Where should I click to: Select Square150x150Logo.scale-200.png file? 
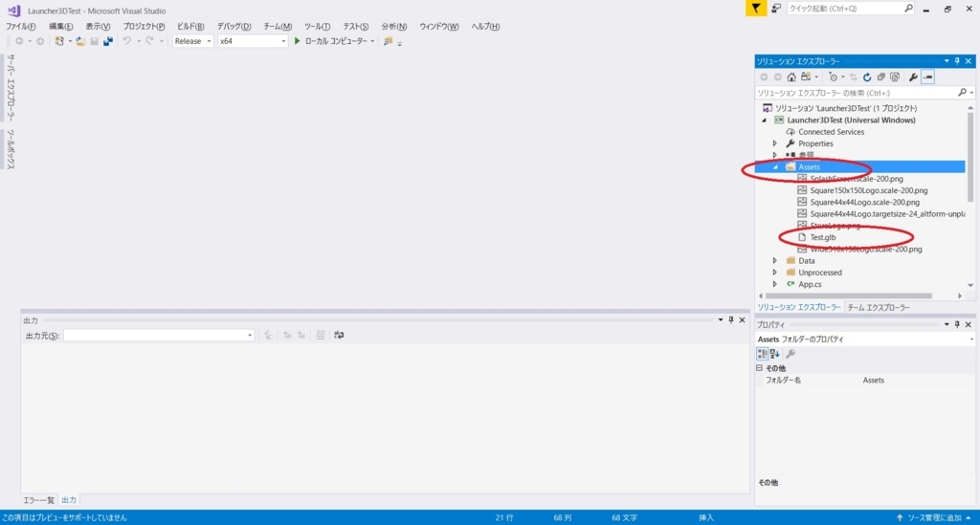click(869, 190)
